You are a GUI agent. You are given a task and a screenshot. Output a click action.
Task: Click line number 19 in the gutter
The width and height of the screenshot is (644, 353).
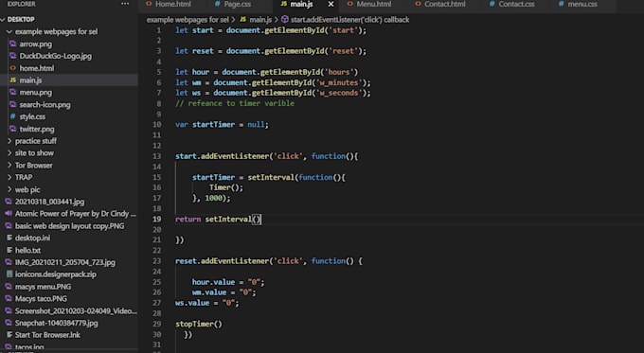pyautogui.click(x=157, y=220)
